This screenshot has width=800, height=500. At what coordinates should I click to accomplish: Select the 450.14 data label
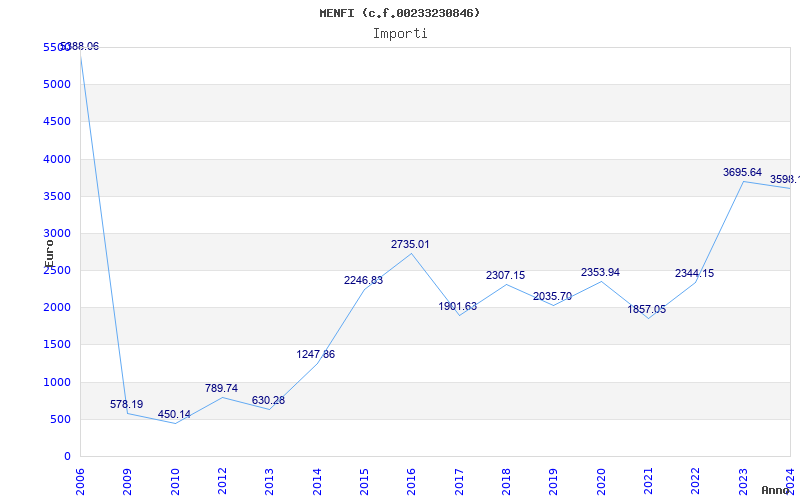174,415
